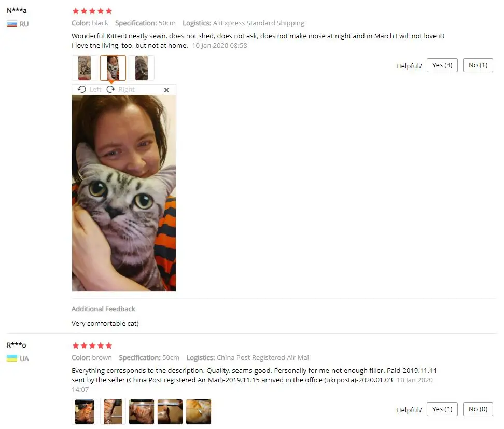Viewport: 504px width, 429px height.
Task: Vote No (0) on R***o's review
Action: coord(478,409)
